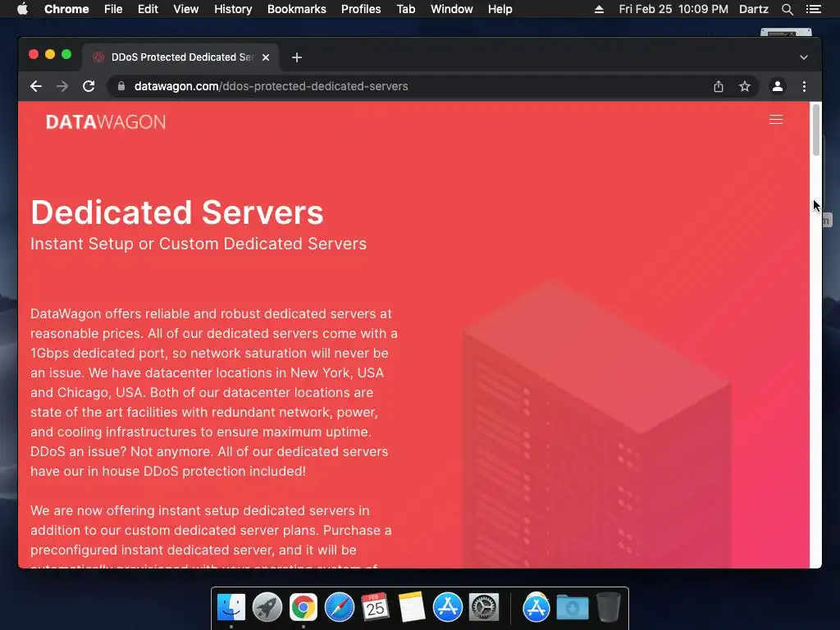Image resolution: width=840 pixels, height=630 pixels.
Task: Open the File menu
Action: (x=113, y=9)
